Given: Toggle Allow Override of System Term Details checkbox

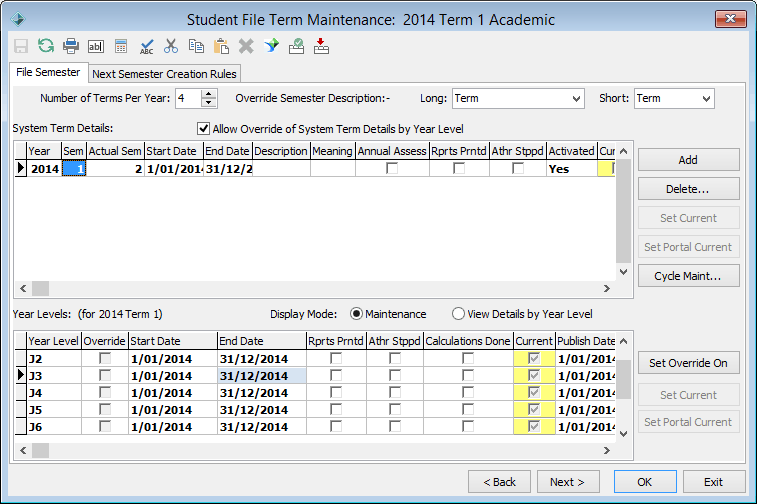Looking at the screenshot, I should pyautogui.click(x=203, y=129).
